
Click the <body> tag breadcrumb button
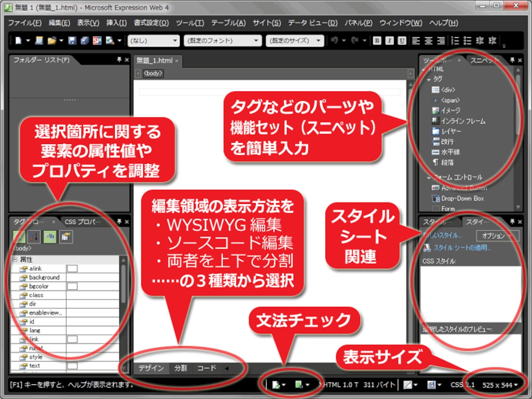(153, 74)
